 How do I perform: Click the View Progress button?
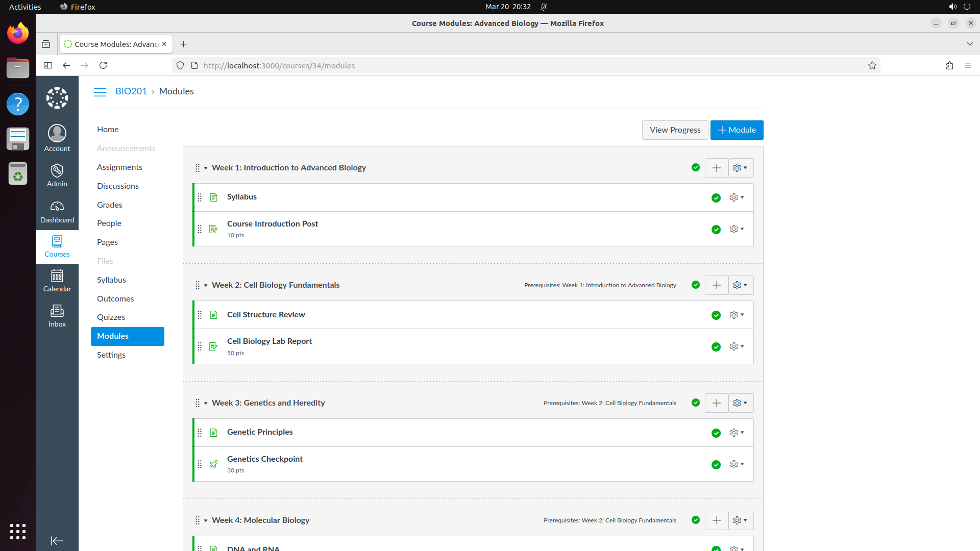[675, 130]
